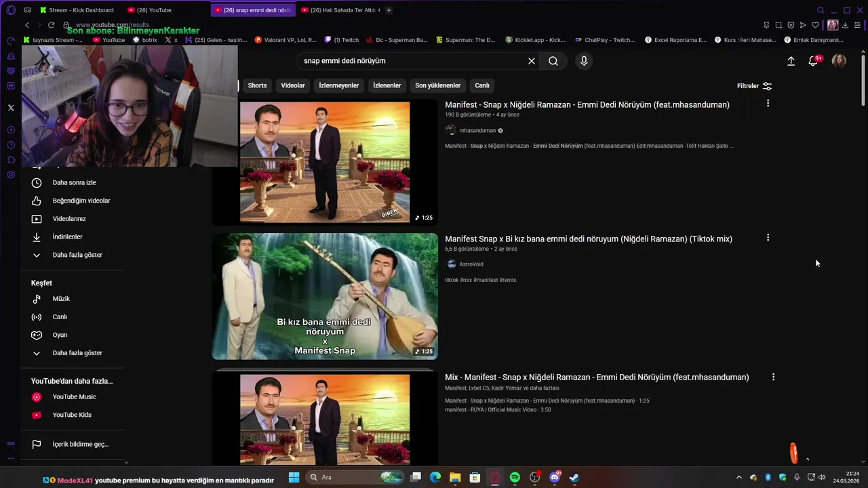Open the browser easy setup menu icon
This screenshot has width=868, height=488.
(x=857, y=25)
